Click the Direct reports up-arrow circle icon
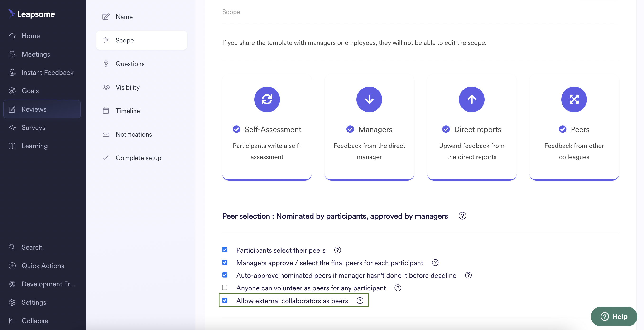This screenshot has width=644, height=330. [471, 99]
